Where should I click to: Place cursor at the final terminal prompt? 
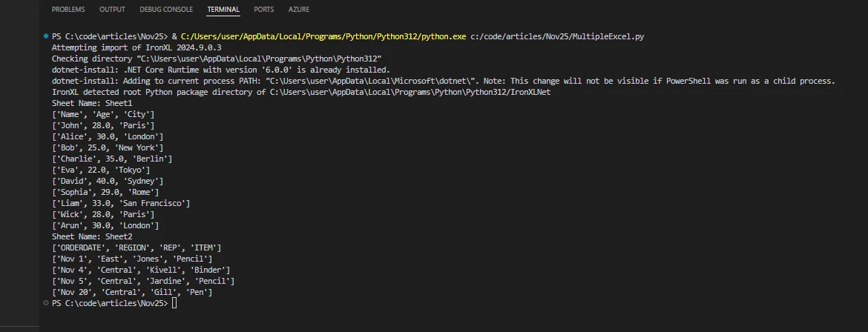(x=174, y=304)
